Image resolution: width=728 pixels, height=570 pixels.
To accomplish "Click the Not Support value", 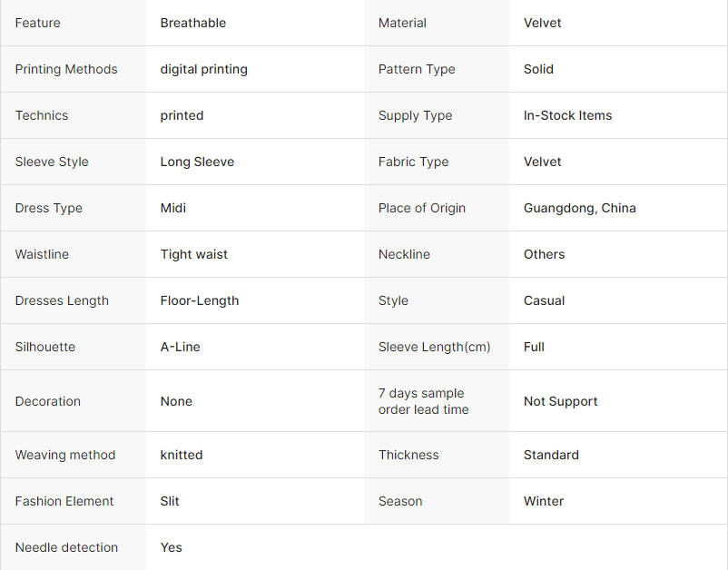I will coord(560,401).
